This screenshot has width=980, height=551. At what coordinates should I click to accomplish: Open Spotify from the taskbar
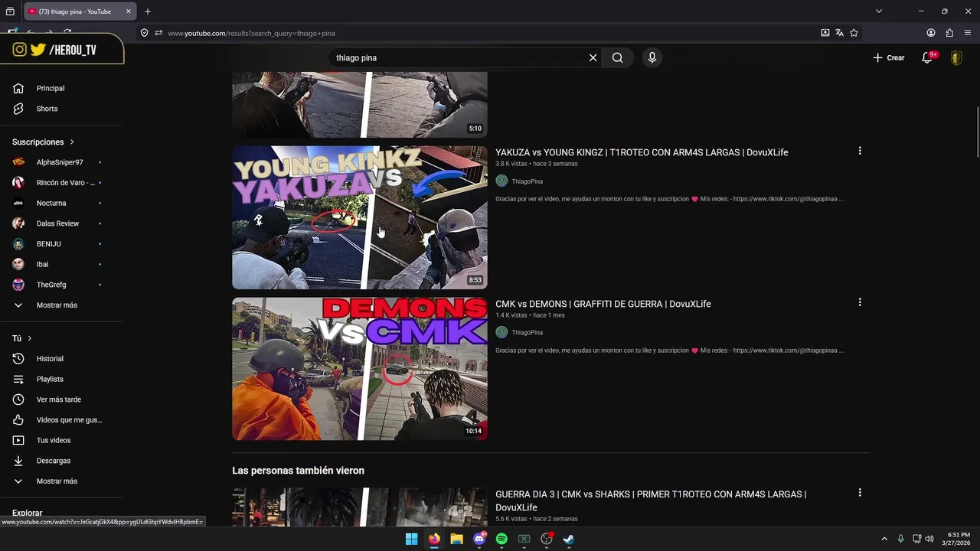[x=501, y=539]
